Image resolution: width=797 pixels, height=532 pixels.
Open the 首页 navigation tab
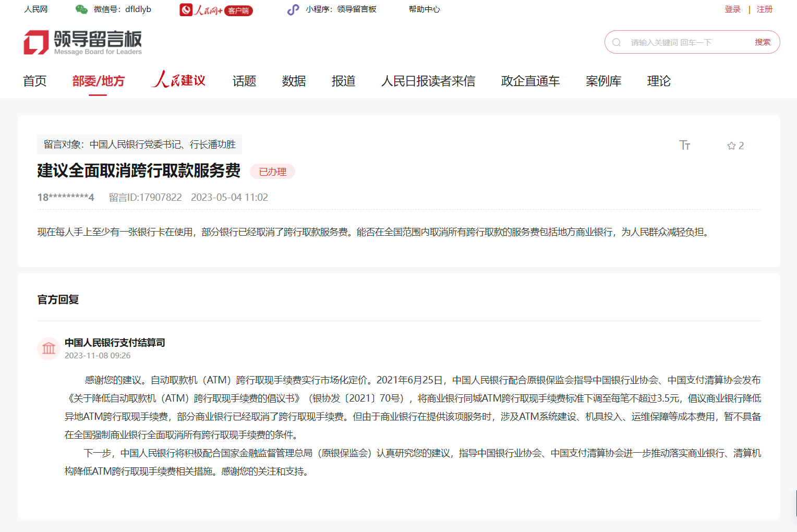pos(35,81)
